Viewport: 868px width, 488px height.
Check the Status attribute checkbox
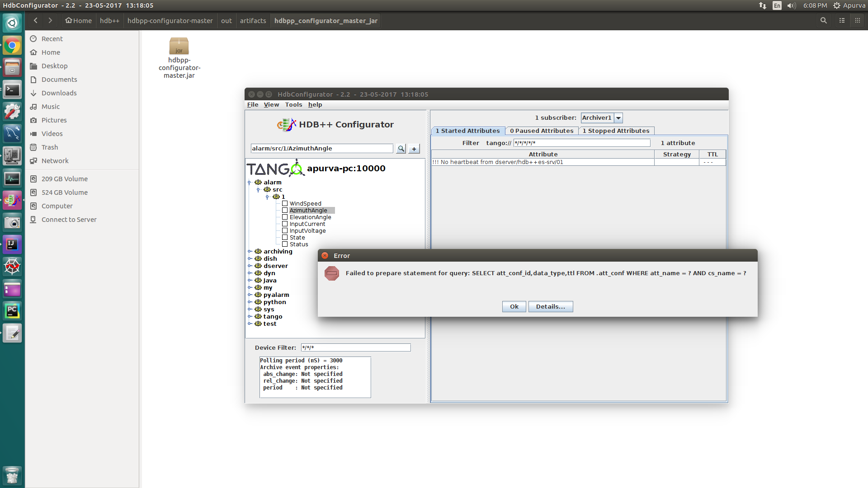[x=285, y=244]
